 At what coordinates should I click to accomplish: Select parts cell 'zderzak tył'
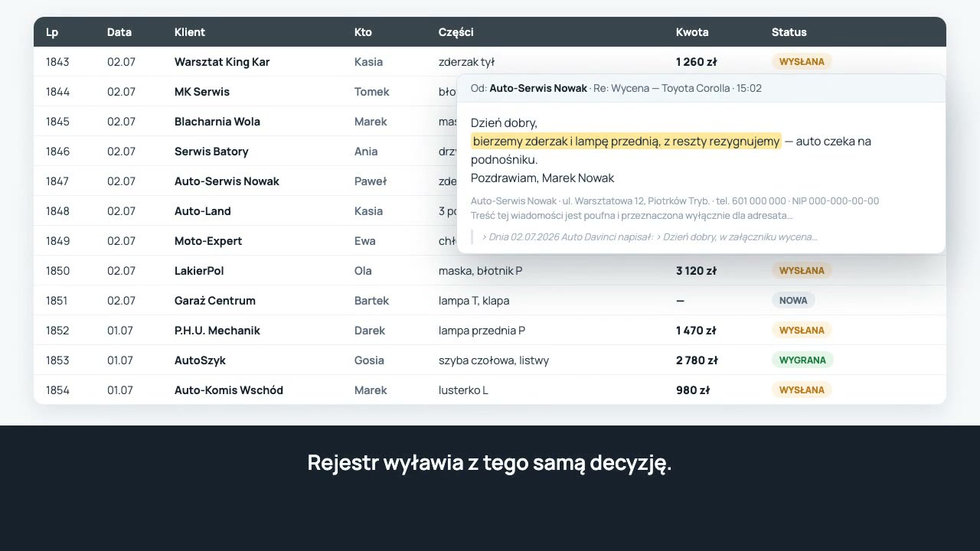click(x=466, y=62)
